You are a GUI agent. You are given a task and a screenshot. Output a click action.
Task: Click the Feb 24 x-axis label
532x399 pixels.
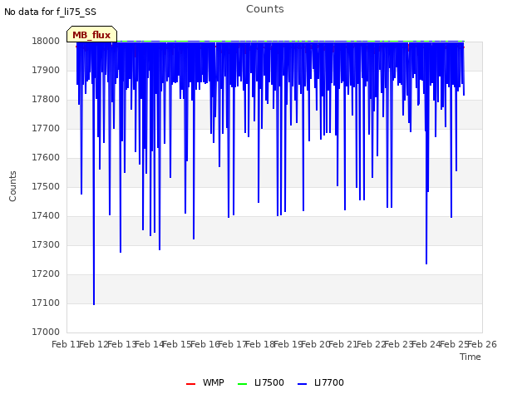pyautogui.click(x=426, y=344)
